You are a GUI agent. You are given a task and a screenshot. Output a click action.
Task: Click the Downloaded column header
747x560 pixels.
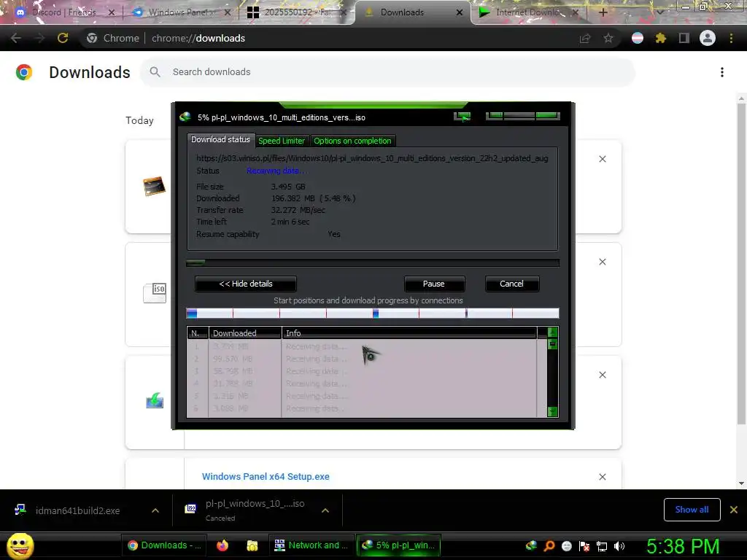(x=245, y=332)
